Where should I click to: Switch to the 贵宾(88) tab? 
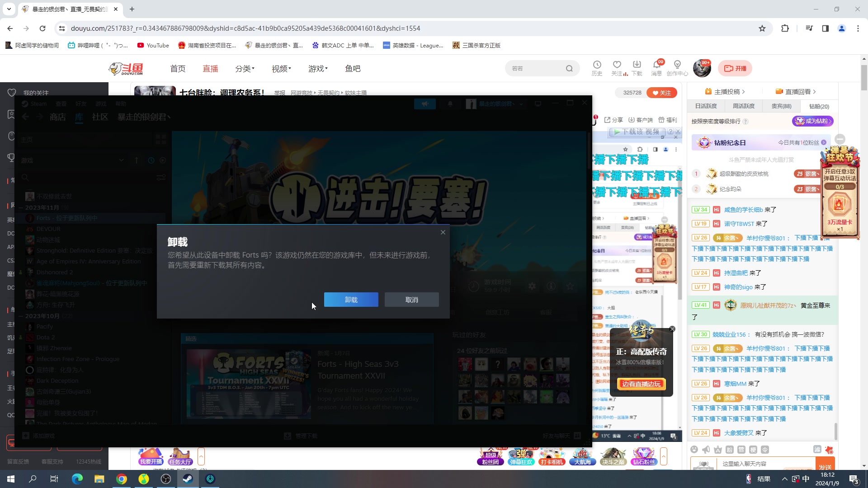[781, 106]
